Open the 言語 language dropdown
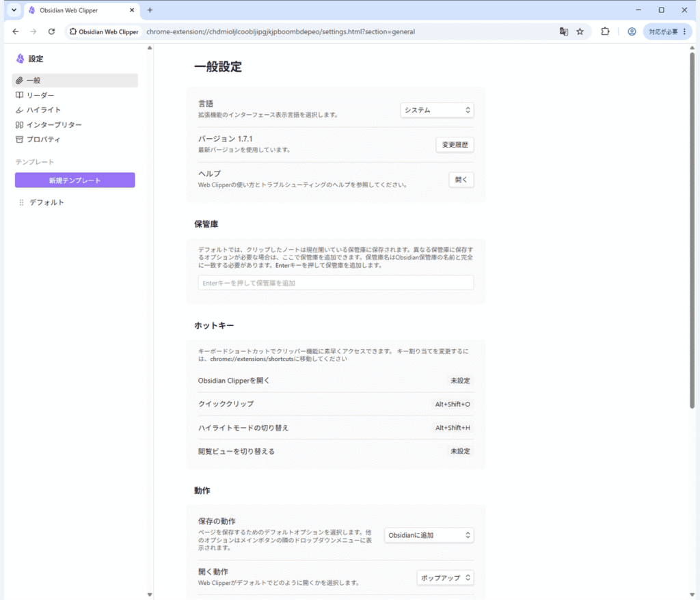Screen dimensions: 700x600 [437, 110]
